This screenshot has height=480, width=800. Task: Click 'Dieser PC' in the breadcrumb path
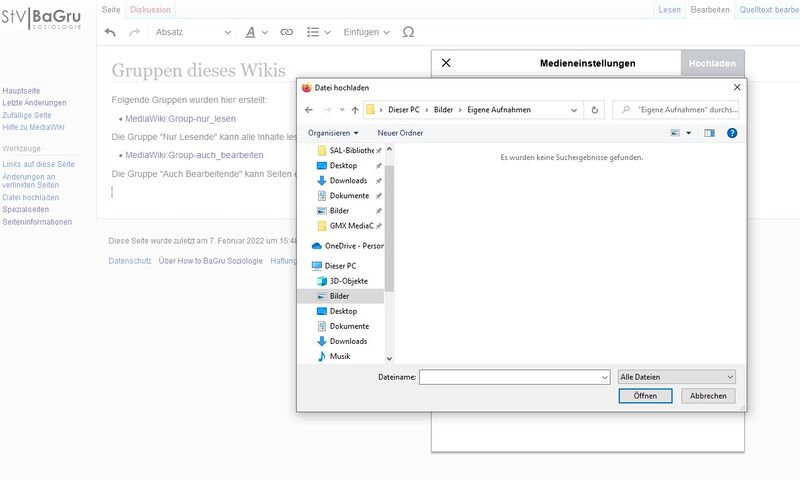[x=404, y=110]
